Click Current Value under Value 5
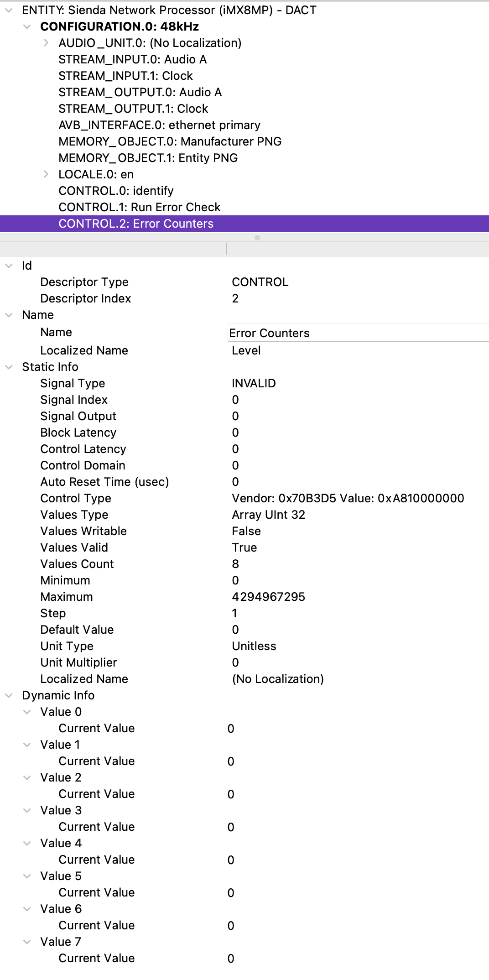Image resolution: width=489 pixels, height=980 pixels. click(x=97, y=892)
